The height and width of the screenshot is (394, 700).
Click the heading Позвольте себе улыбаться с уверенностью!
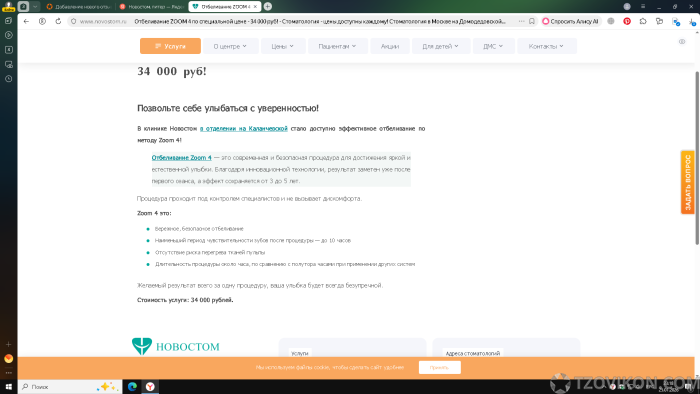pyautogui.click(x=228, y=108)
